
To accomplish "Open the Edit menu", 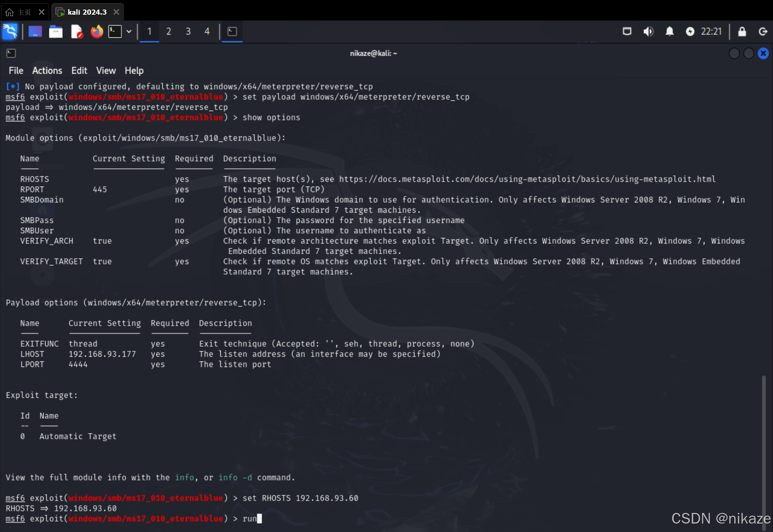I will click(x=79, y=70).
